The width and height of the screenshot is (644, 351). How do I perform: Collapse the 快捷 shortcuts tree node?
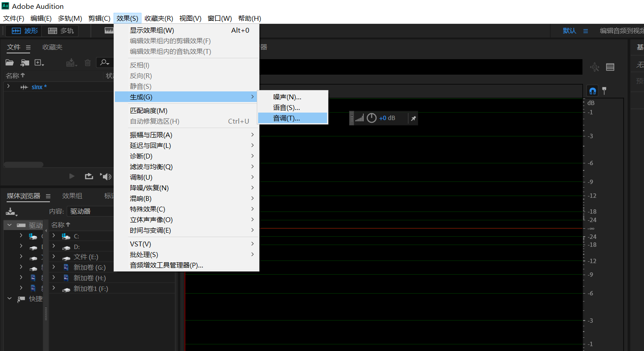pyautogui.click(x=9, y=299)
